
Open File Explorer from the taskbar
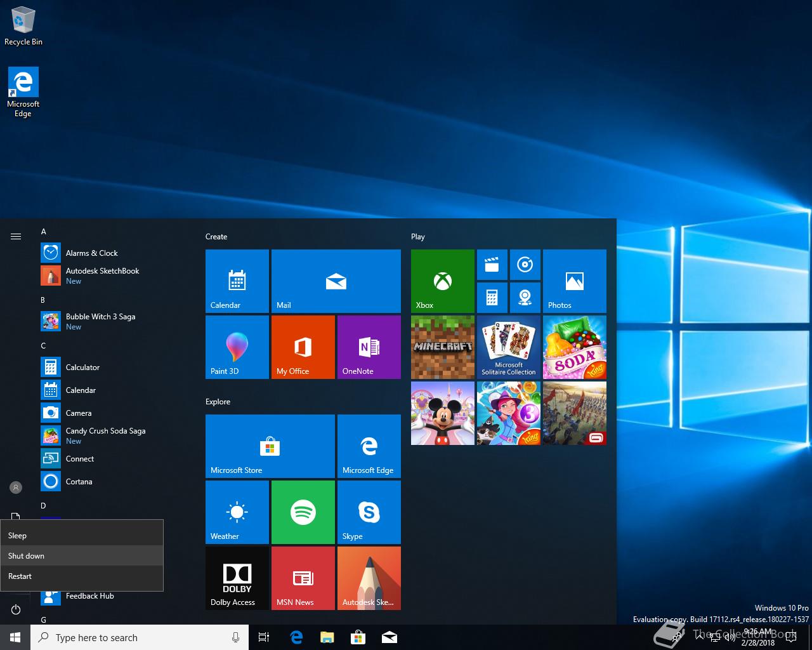pos(327,637)
